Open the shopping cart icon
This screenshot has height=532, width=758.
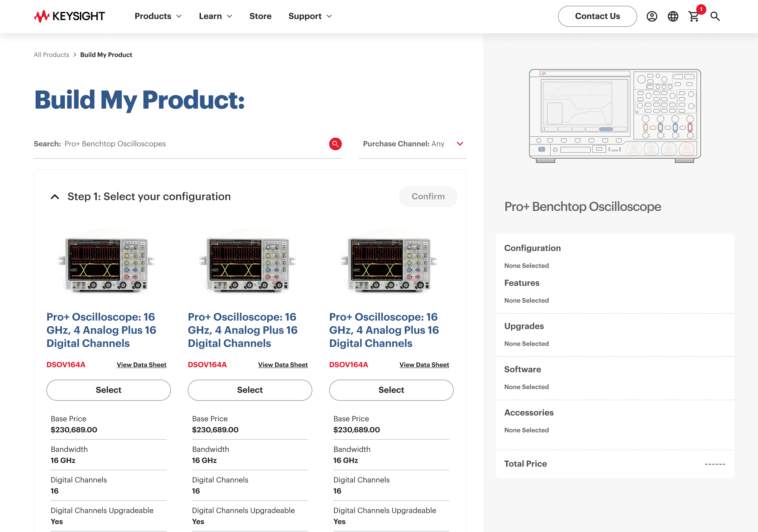(x=694, y=17)
